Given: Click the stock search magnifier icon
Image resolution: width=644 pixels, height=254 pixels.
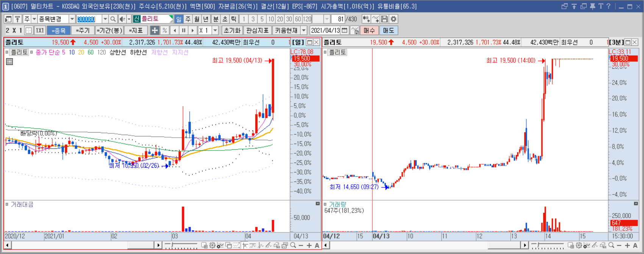Looking at the screenshot, I should click(x=113, y=19).
